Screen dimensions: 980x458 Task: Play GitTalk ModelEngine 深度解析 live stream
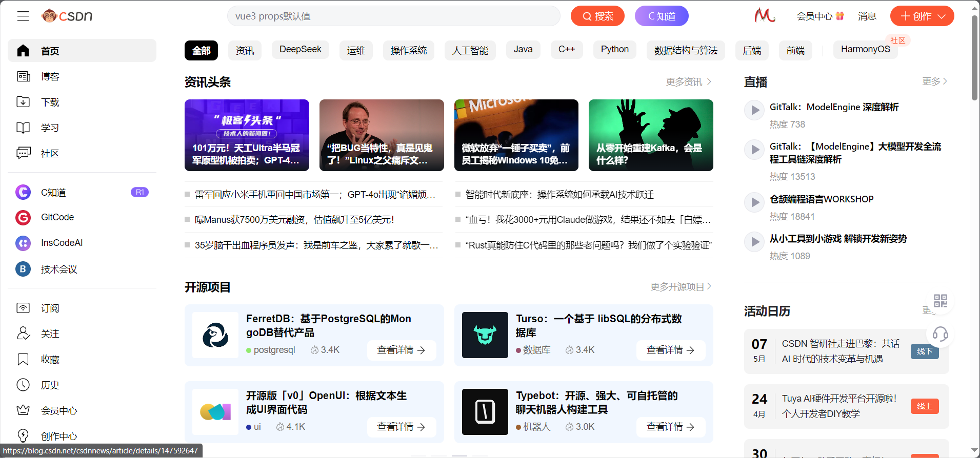click(754, 110)
